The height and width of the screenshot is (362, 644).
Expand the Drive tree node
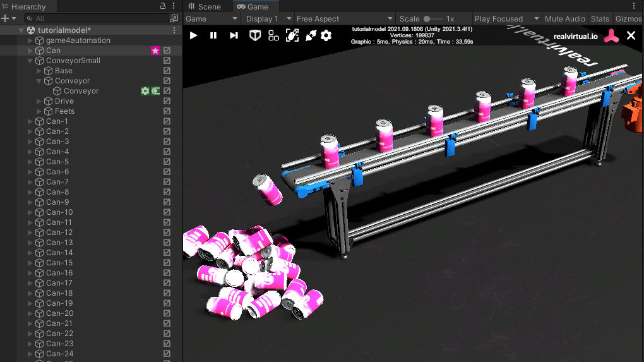point(39,101)
